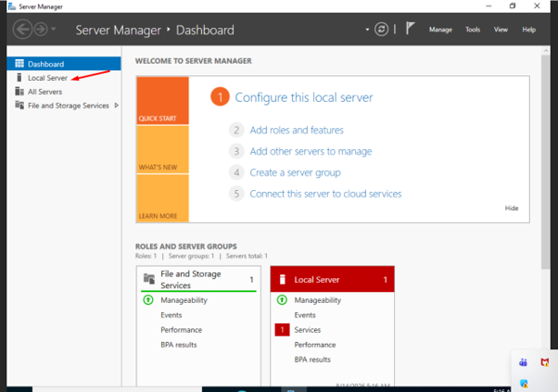Screen dimensions: 558x392
Task: Click the Dashboard grid icon in sidebar
Action: pos(19,64)
